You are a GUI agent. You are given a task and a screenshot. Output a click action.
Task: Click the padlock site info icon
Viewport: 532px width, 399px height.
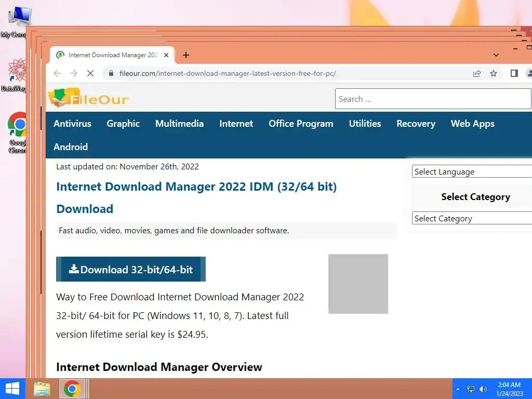click(x=111, y=73)
